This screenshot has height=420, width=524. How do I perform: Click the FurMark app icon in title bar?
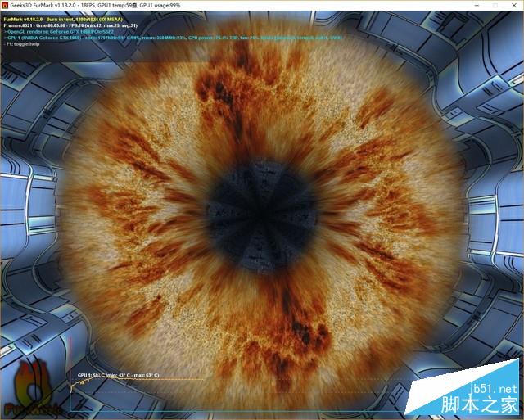click(6, 5)
